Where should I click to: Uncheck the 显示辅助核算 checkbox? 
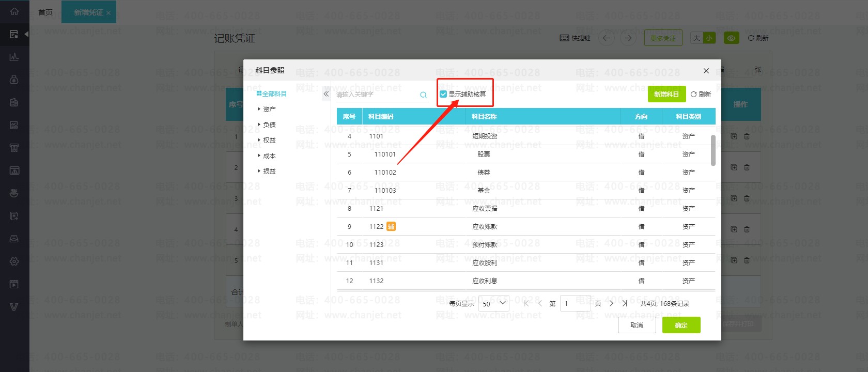coord(443,94)
